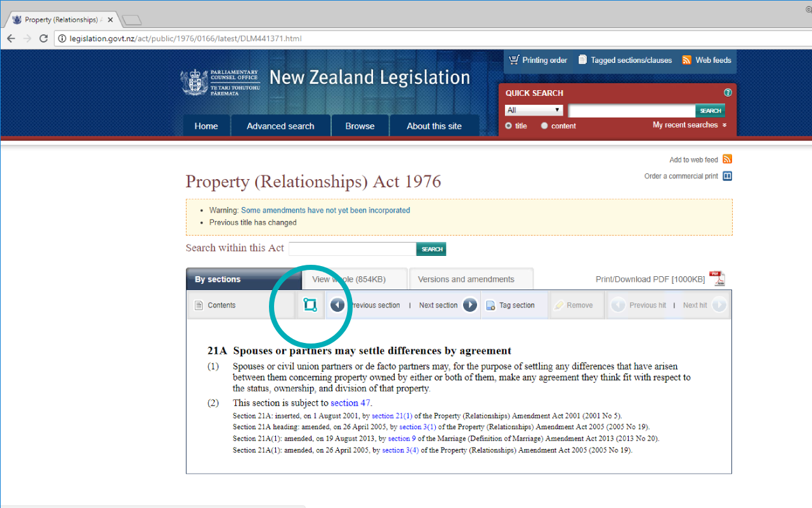Click SEARCH beside Search within this Act

click(x=431, y=249)
